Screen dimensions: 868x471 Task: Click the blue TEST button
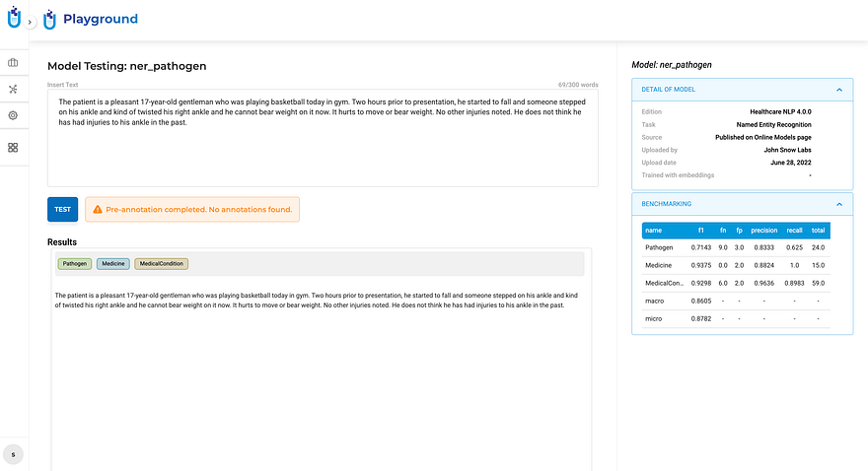[x=62, y=209]
